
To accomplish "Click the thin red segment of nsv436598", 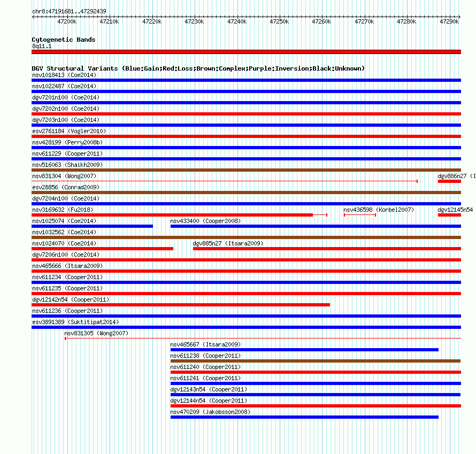I will tap(360, 215).
